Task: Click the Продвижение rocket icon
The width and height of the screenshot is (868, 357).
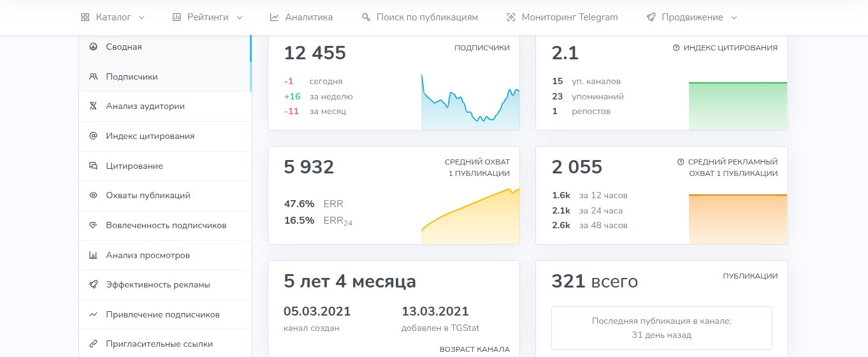Action: (651, 17)
